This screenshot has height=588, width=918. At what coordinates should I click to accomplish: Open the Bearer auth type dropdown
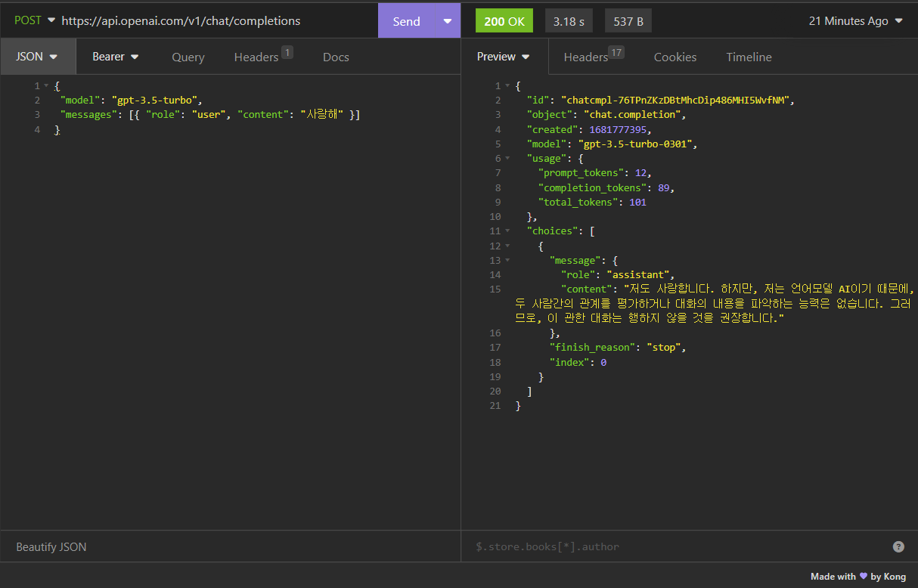[115, 56]
